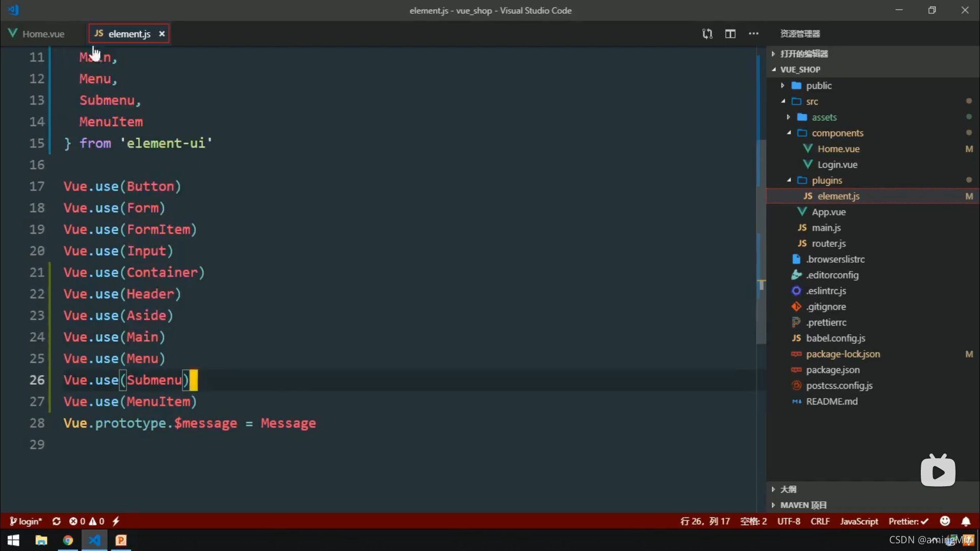This screenshot has width=980, height=551.
Task: Click the Prettier status bar item
Action: point(909,521)
